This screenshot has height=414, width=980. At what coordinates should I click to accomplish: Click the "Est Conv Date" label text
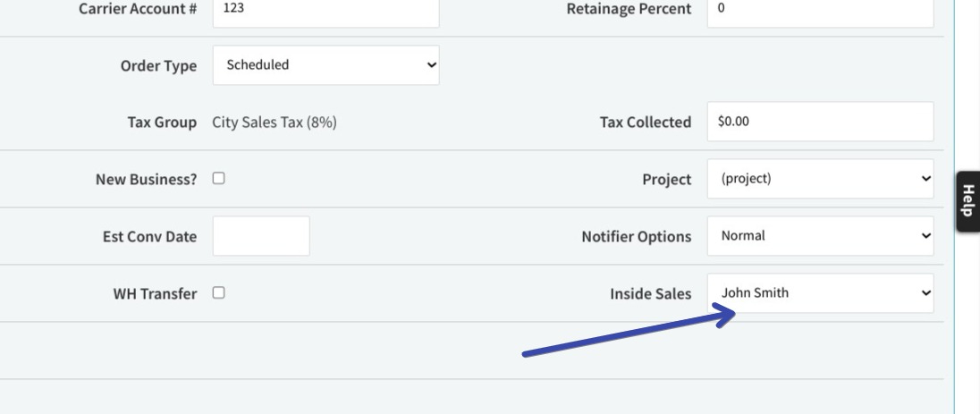[x=149, y=237]
